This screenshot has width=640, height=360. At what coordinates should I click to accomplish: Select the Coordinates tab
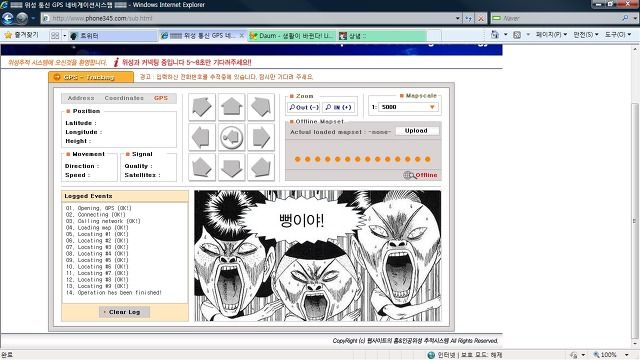(x=124, y=98)
